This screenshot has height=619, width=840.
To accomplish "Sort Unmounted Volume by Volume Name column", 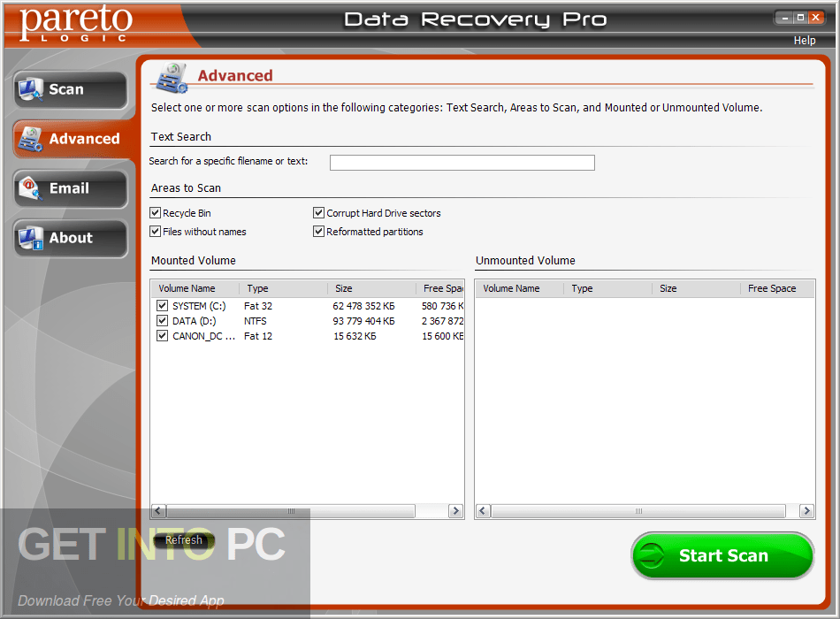I will click(x=520, y=288).
